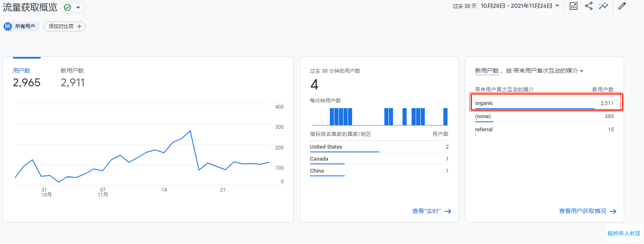Screen dimensions: 644x244
Task: Click the 15 value for referral
Action: (611, 130)
